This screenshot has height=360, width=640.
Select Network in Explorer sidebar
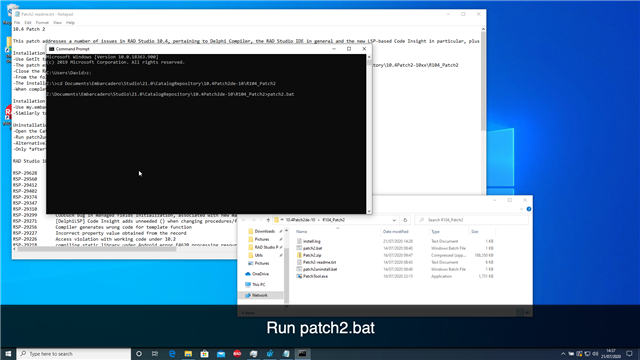pos(259,295)
